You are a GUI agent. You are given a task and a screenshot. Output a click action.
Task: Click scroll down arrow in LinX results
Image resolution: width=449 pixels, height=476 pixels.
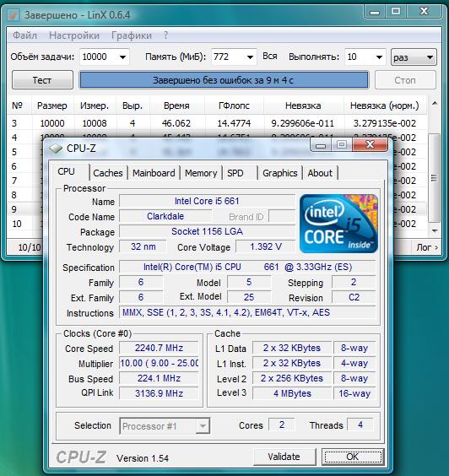(435, 231)
